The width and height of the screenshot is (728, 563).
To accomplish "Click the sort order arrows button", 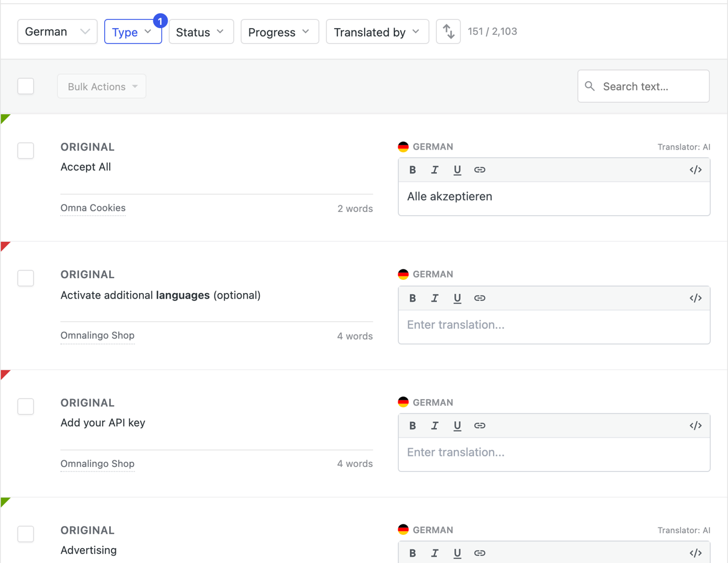I will pyautogui.click(x=448, y=31).
